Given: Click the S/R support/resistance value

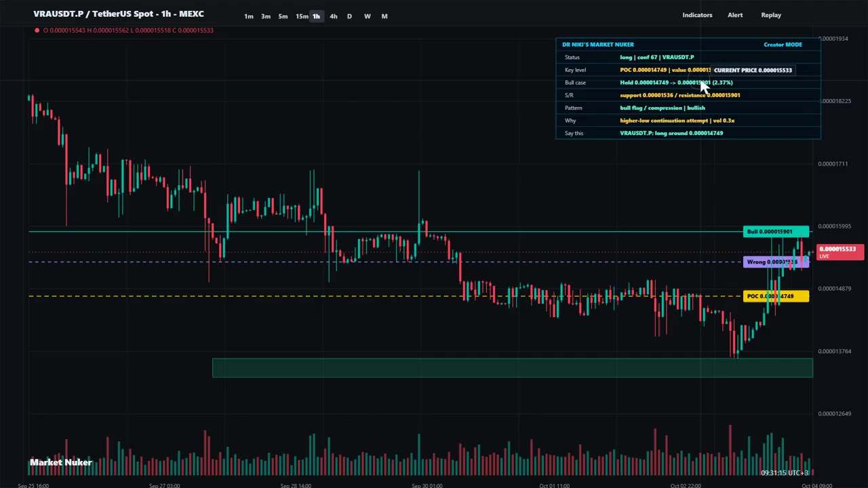Looking at the screenshot, I should coord(679,95).
